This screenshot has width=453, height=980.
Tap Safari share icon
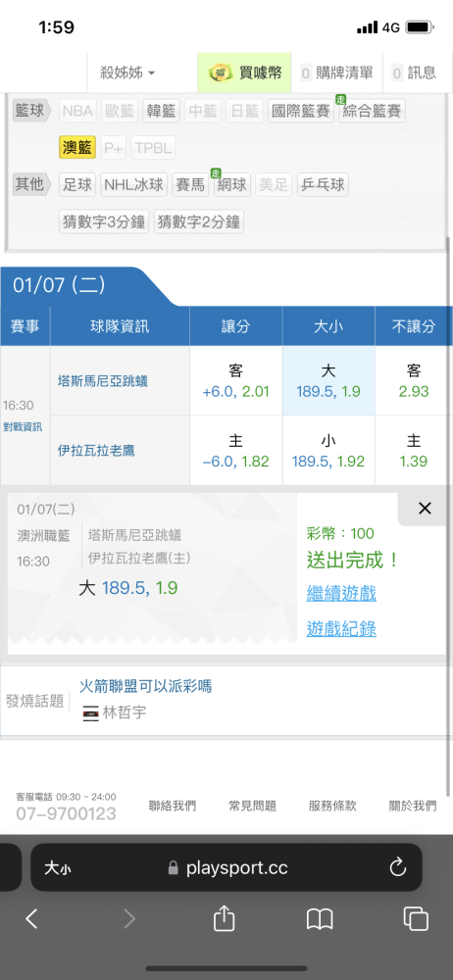(x=224, y=918)
